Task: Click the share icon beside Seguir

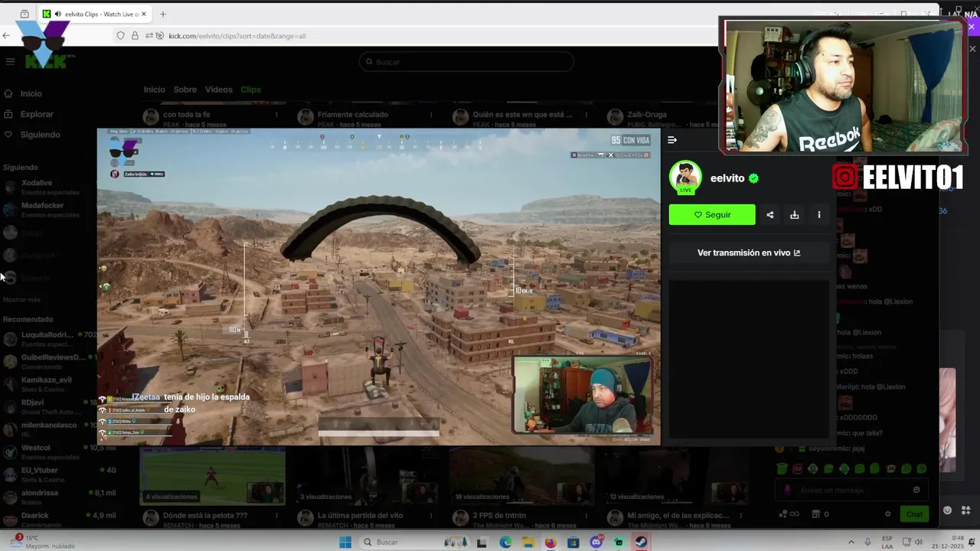Action: (x=770, y=215)
